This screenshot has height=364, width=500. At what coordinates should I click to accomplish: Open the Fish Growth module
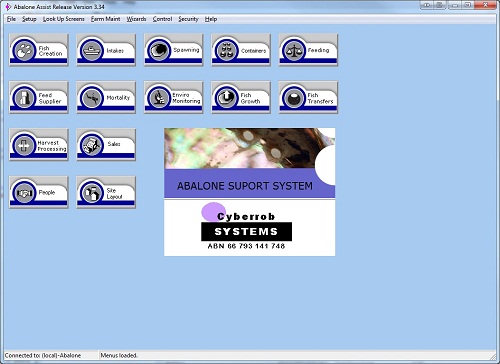tap(241, 97)
